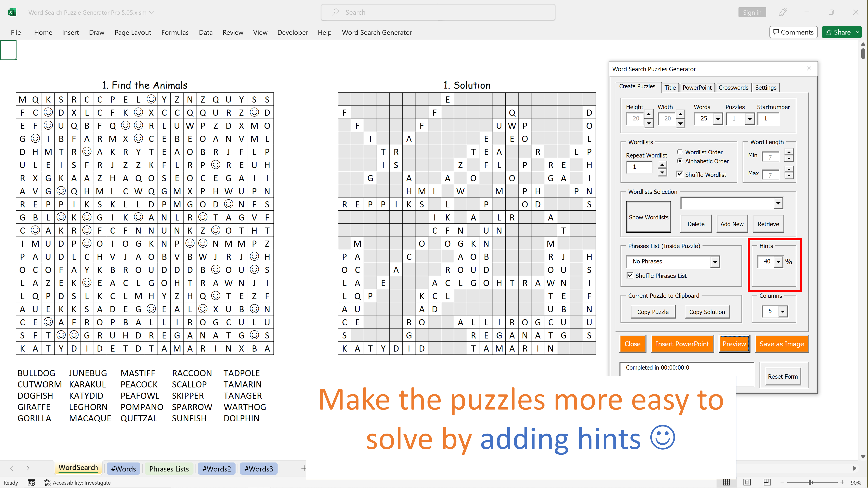The width and height of the screenshot is (868, 488).
Task: Click the Excel app icon
Action: tap(12, 12)
